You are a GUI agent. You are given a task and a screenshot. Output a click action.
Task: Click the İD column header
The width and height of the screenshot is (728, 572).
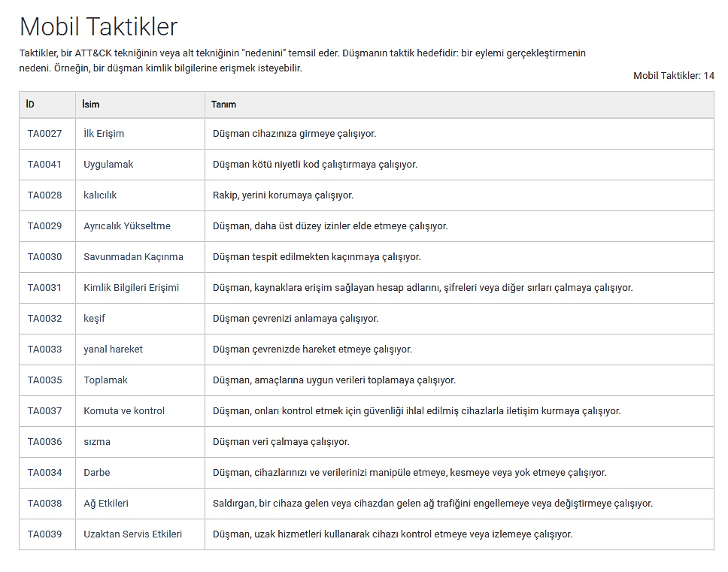[x=30, y=104]
